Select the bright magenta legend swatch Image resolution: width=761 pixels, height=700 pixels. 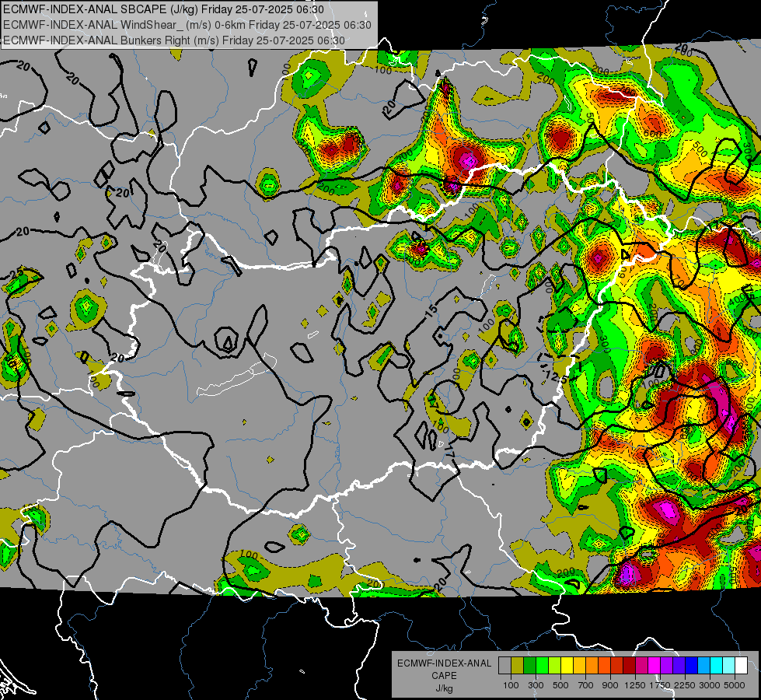point(655,666)
